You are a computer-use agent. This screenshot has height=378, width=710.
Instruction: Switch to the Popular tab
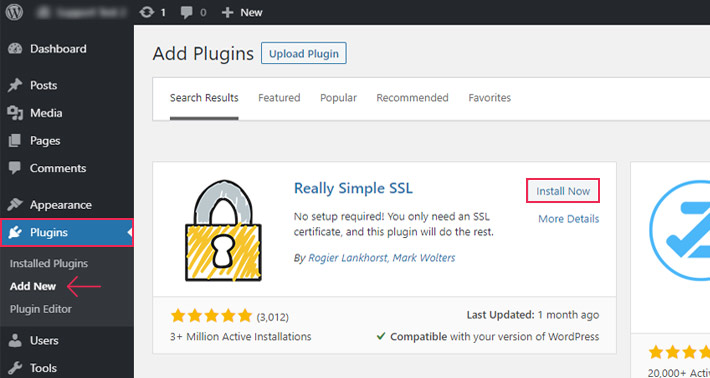(x=338, y=98)
